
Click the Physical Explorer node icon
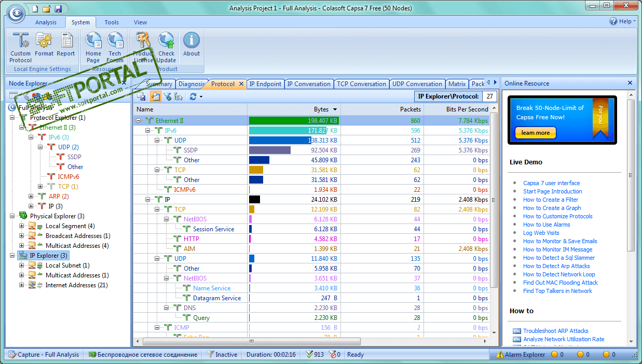23,216
